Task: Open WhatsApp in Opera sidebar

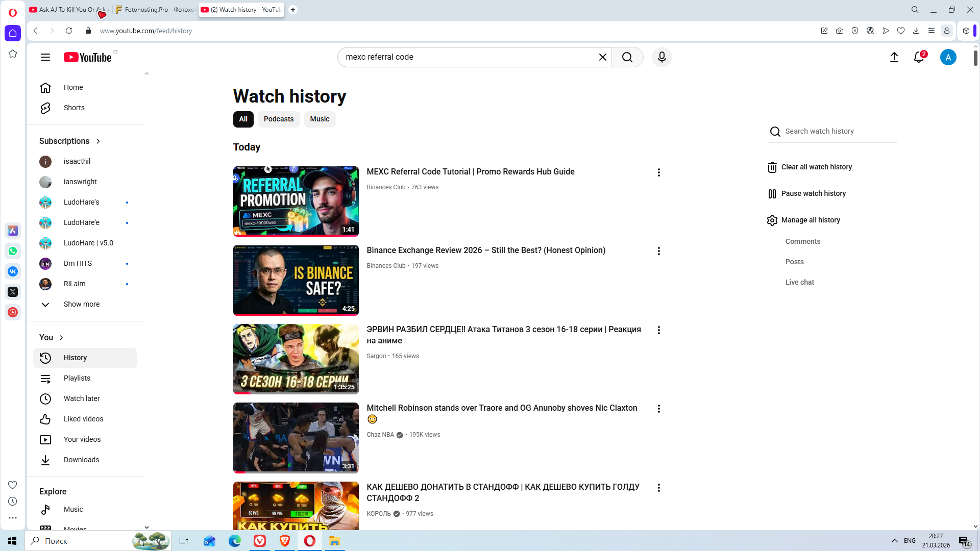Action: tap(13, 251)
